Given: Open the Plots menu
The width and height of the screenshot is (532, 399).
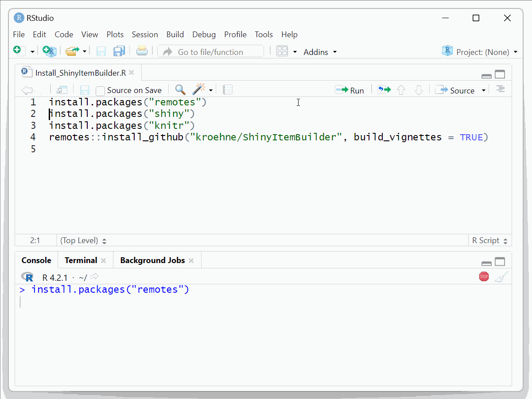Looking at the screenshot, I should (115, 35).
